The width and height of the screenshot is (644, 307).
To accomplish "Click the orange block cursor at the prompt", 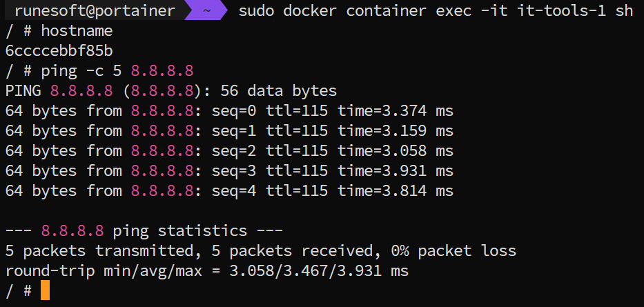I will [45, 290].
